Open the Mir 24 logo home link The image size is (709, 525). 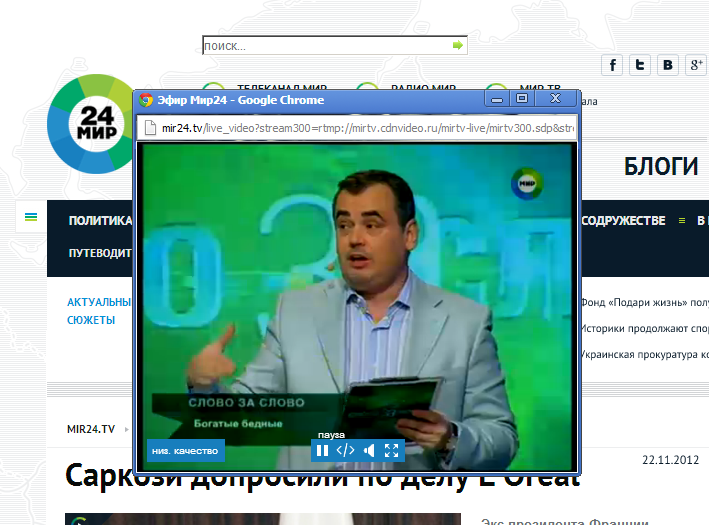point(90,123)
